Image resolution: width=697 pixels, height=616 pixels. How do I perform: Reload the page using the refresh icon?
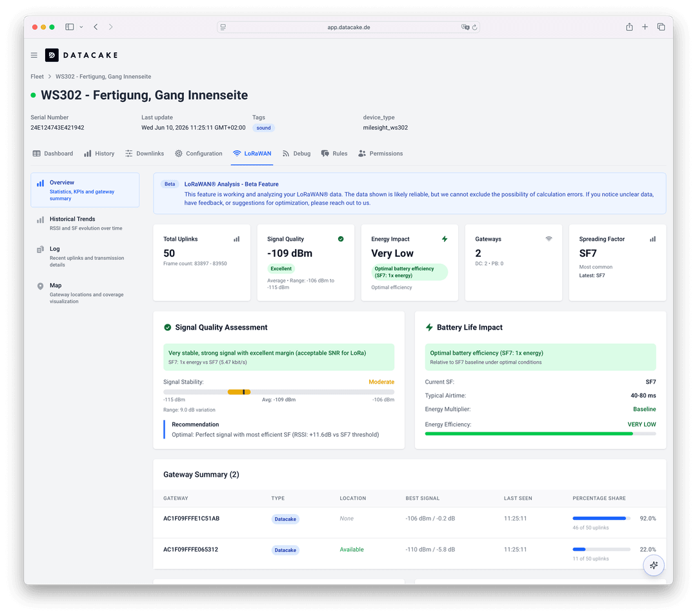click(x=475, y=27)
